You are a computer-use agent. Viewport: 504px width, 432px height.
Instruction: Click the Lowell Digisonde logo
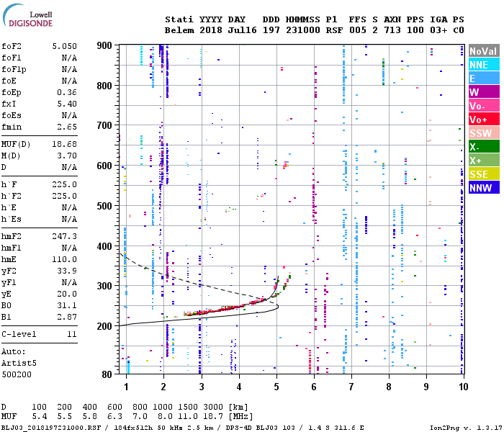(x=27, y=16)
